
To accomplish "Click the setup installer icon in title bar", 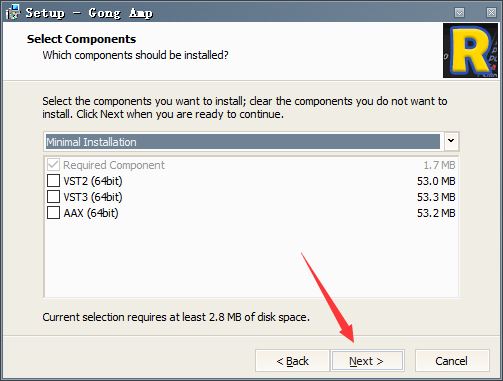I will [x=13, y=12].
